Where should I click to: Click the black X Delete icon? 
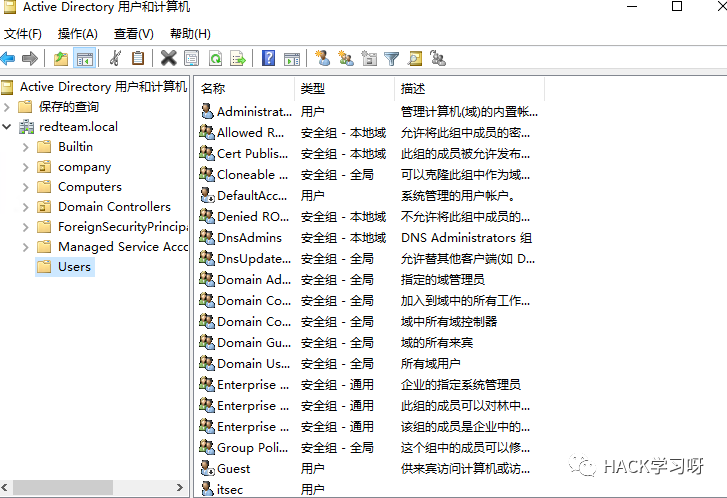168,58
